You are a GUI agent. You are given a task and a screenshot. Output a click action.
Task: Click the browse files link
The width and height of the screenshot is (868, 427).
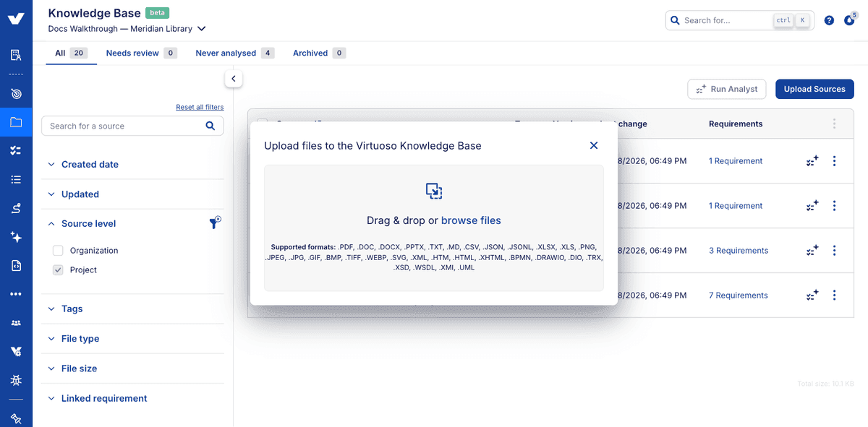click(x=471, y=220)
